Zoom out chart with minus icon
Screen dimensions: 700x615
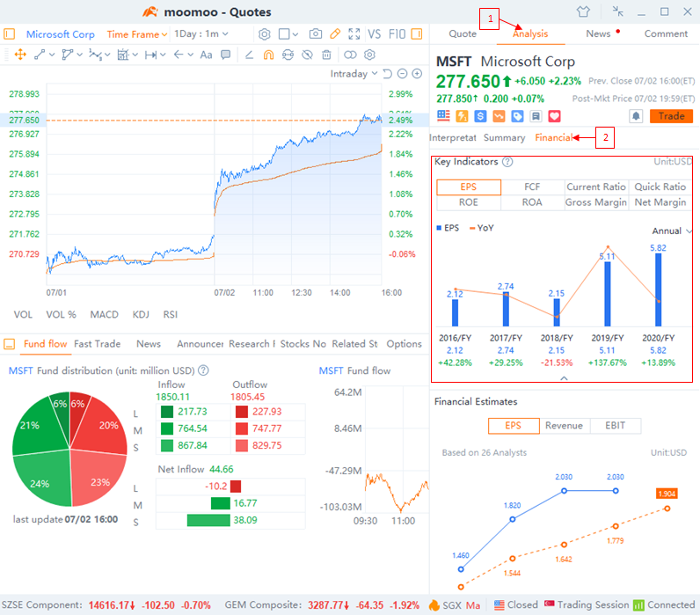pyautogui.click(x=402, y=74)
